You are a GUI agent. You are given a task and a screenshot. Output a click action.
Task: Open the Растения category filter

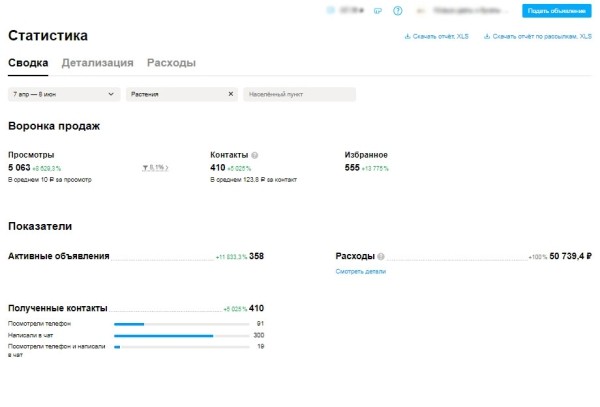pyautogui.click(x=175, y=94)
